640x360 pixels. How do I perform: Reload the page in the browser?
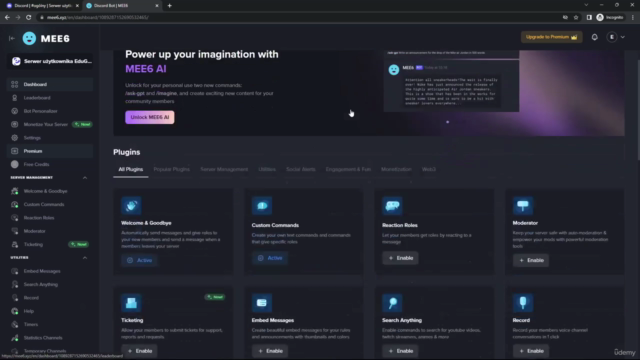pos(29,18)
